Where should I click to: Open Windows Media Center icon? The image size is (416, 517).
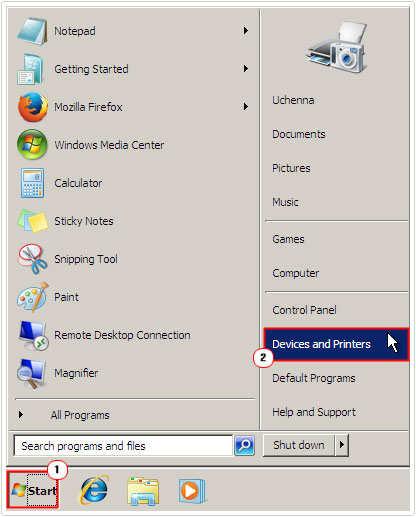[x=32, y=145]
